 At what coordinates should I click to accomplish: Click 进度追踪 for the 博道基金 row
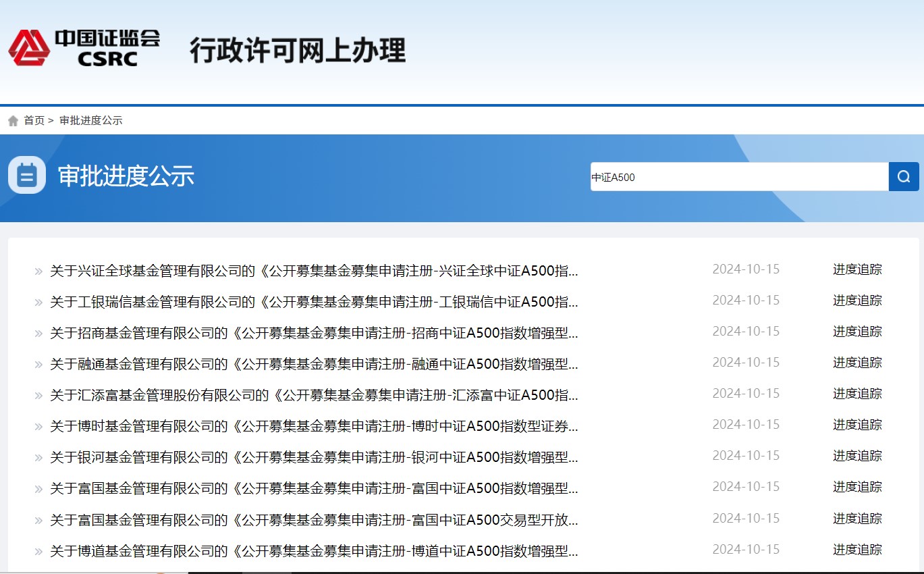click(x=857, y=550)
